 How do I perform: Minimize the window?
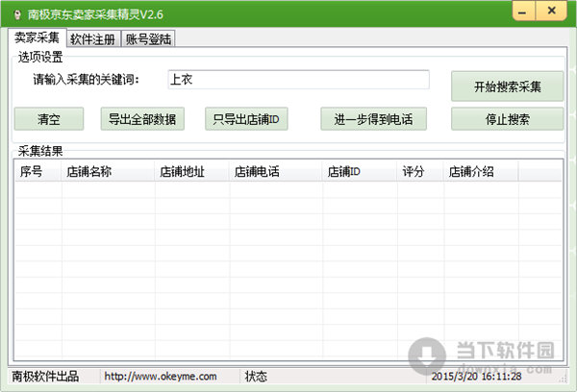point(523,11)
